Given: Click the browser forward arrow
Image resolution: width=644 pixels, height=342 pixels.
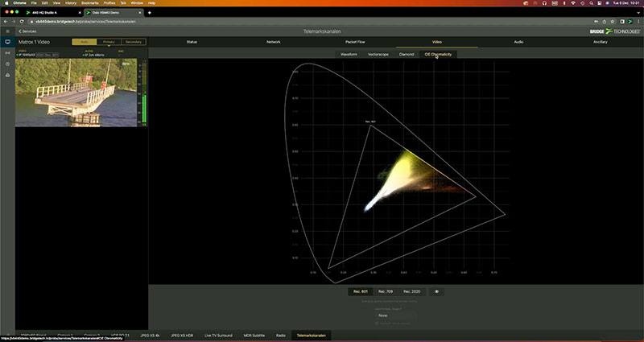Looking at the screenshot, I should click(x=14, y=21).
